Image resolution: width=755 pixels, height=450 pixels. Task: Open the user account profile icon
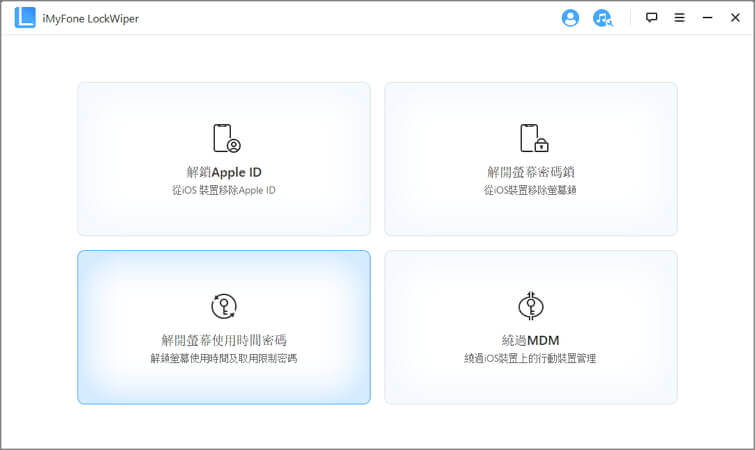click(x=570, y=18)
